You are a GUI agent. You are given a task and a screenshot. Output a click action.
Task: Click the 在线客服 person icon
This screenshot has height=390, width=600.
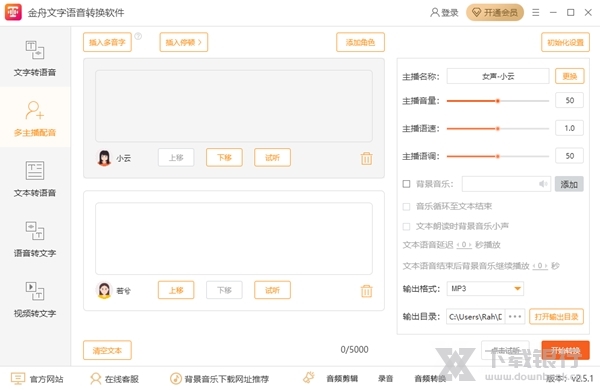[95, 379]
